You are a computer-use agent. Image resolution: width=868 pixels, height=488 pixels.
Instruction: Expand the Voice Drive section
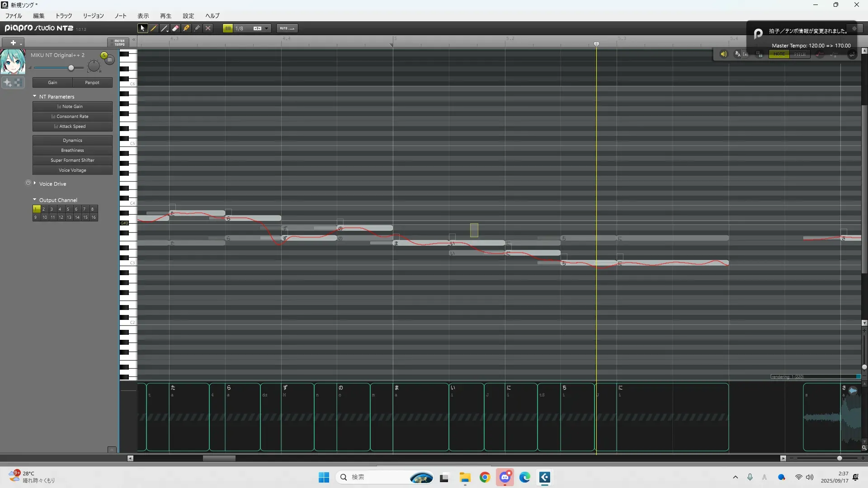click(x=35, y=183)
